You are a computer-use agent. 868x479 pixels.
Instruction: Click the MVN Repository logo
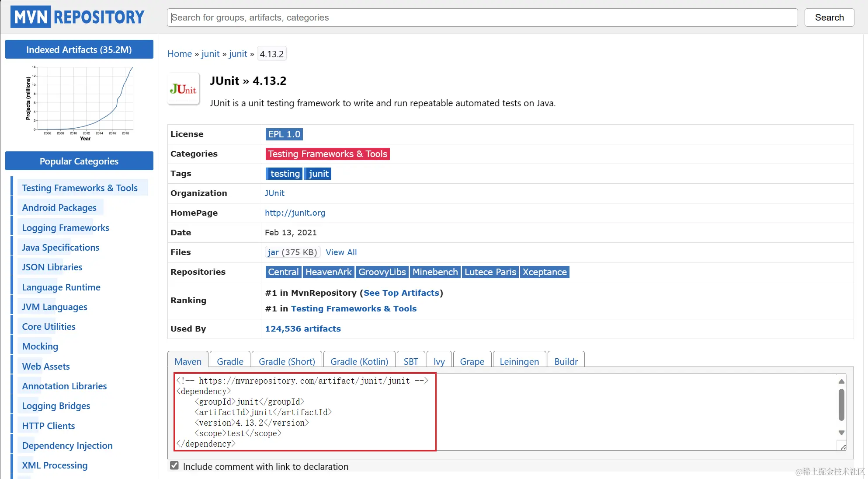[77, 17]
